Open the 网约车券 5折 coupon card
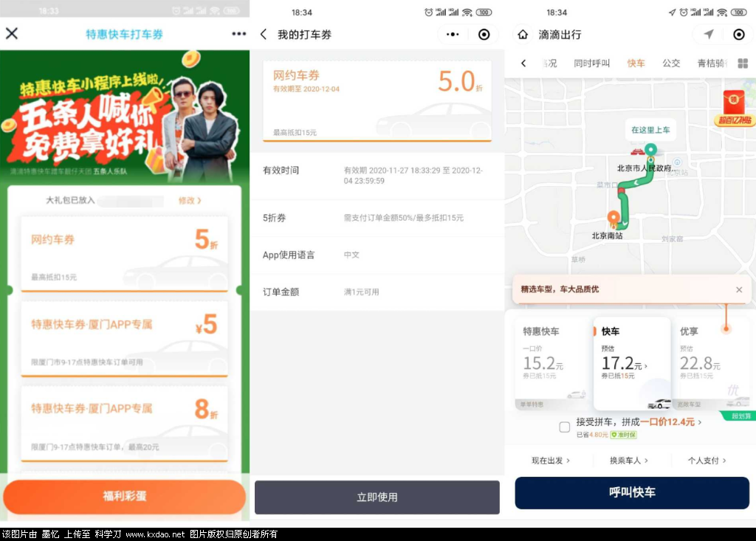This screenshot has width=756, height=541. click(x=124, y=254)
